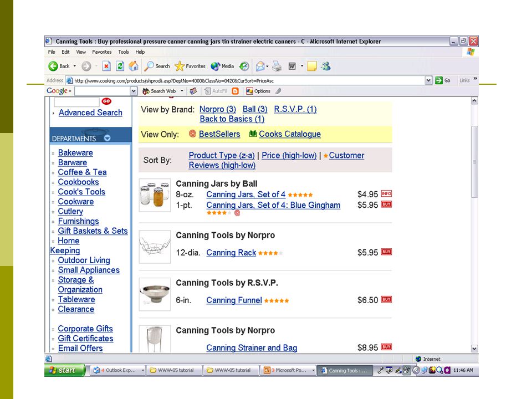This screenshot has width=532, height=399.
Task: Expand the address bar dropdown arrow
Action: click(428, 80)
